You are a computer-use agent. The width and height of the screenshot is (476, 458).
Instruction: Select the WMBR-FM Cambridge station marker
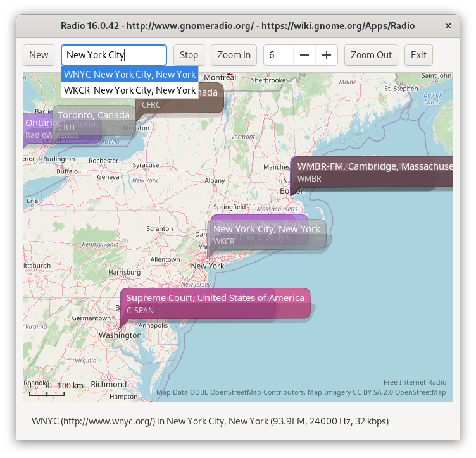coord(373,172)
